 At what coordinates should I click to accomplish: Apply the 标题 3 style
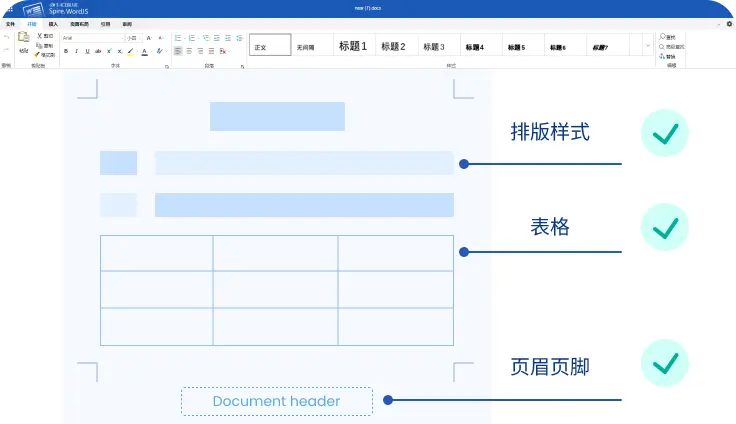tap(438, 46)
